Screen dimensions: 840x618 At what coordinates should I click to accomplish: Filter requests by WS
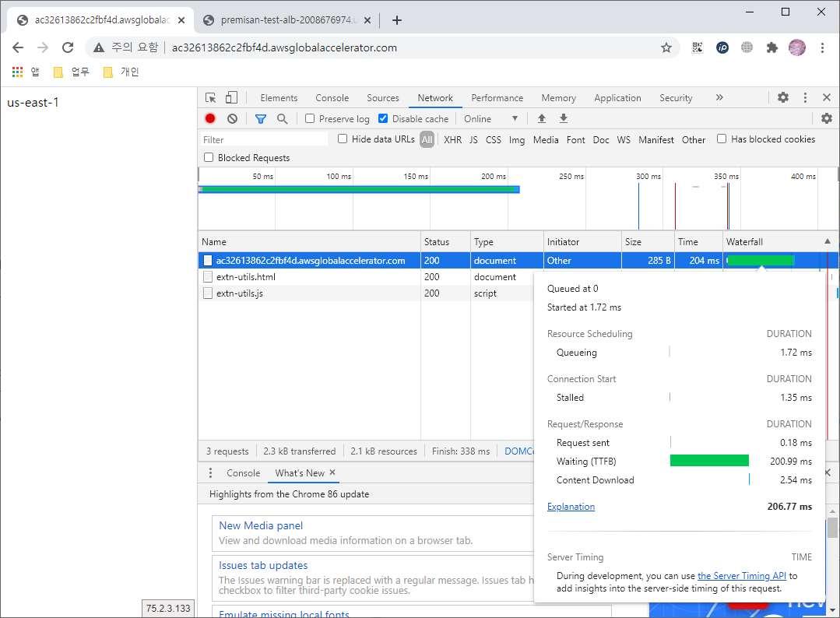pyautogui.click(x=623, y=140)
